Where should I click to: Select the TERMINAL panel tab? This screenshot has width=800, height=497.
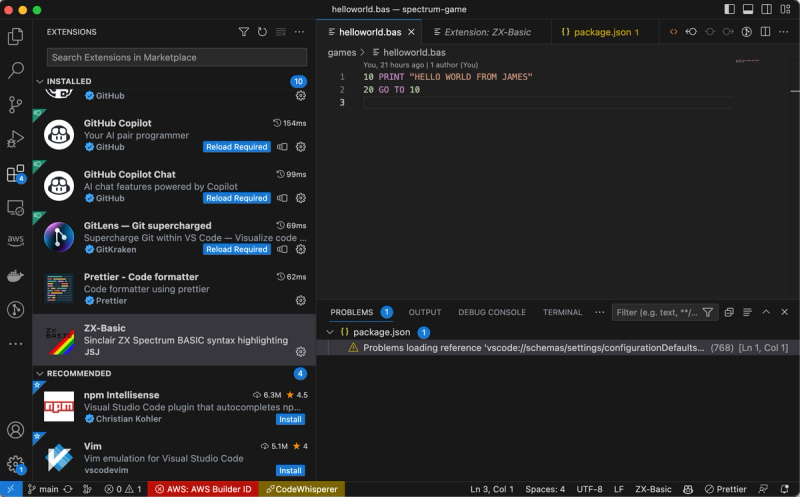(x=562, y=312)
